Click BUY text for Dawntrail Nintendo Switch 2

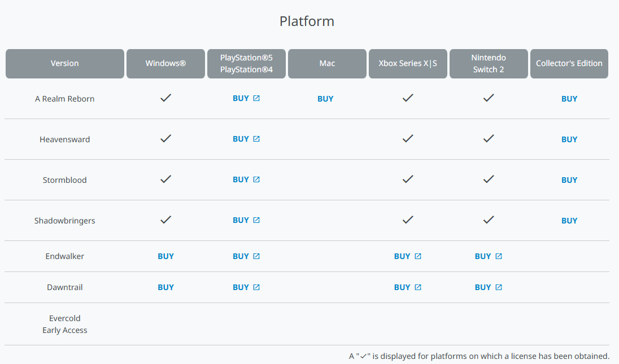point(483,287)
